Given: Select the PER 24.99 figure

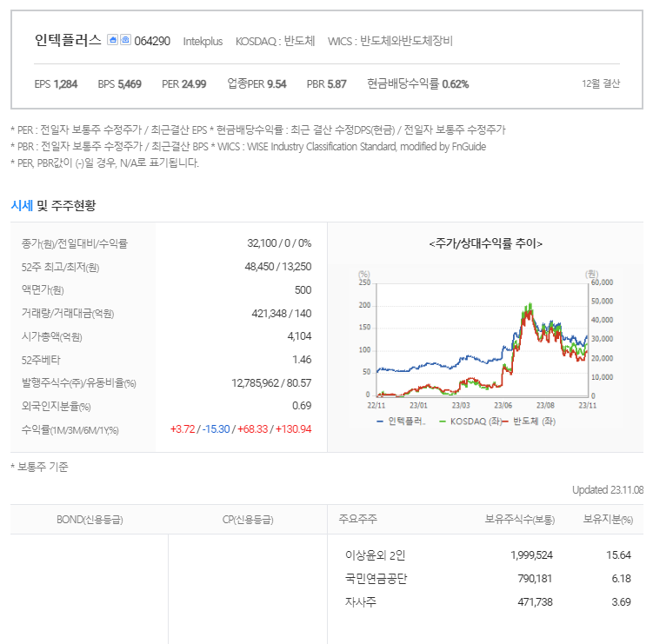Looking at the screenshot, I should click(183, 84).
